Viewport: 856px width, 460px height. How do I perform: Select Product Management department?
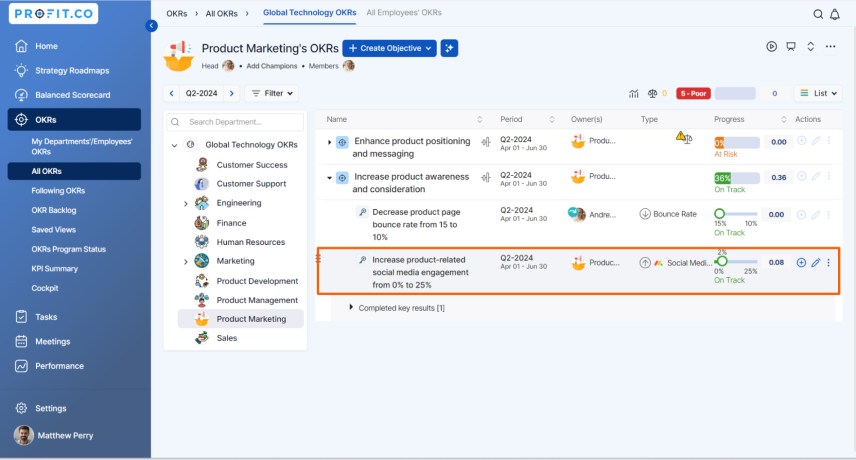click(257, 300)
